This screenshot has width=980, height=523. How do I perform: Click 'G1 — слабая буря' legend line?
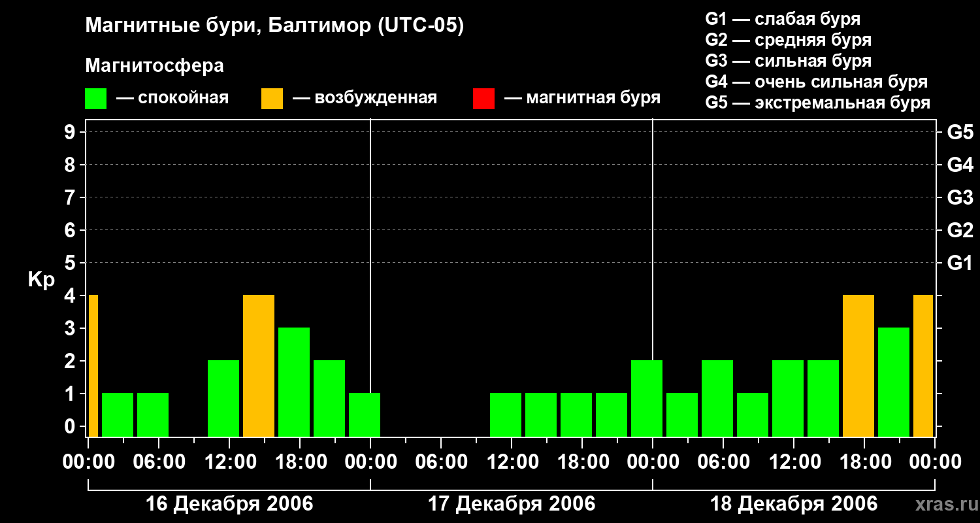tap(783, 19)
